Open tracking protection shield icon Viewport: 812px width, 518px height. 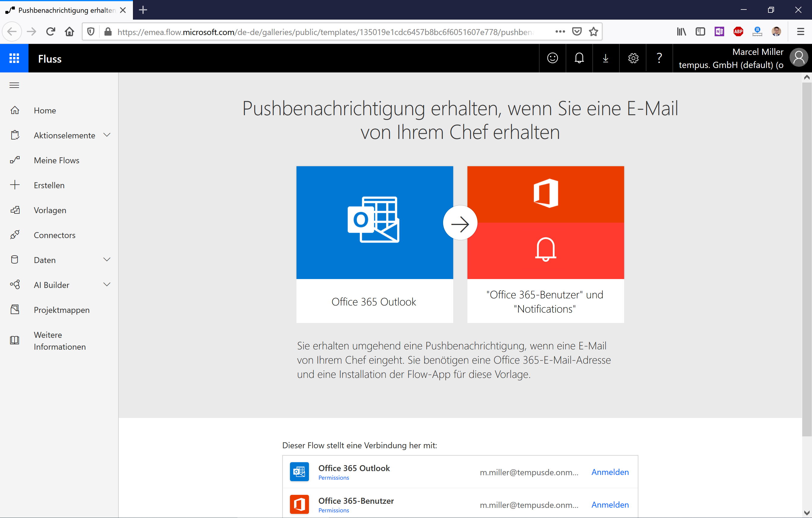[91, 32]
